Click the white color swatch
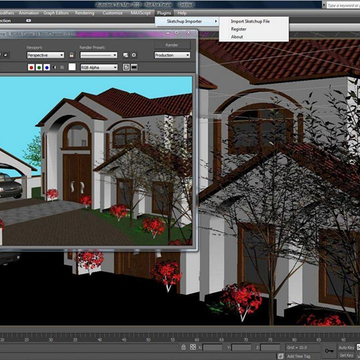Screen dimensions: 360x360 click(72, 67)
